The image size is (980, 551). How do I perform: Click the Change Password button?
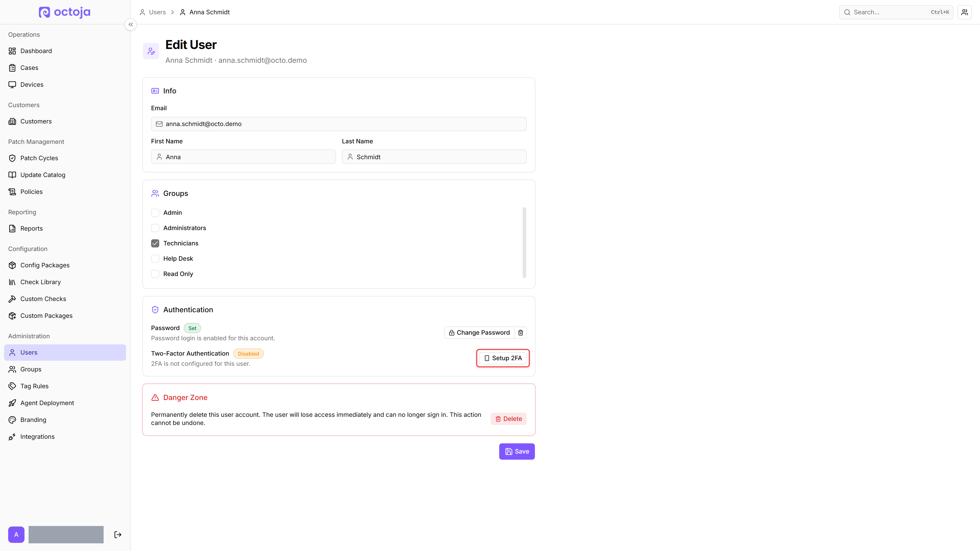tap(479, 333)
